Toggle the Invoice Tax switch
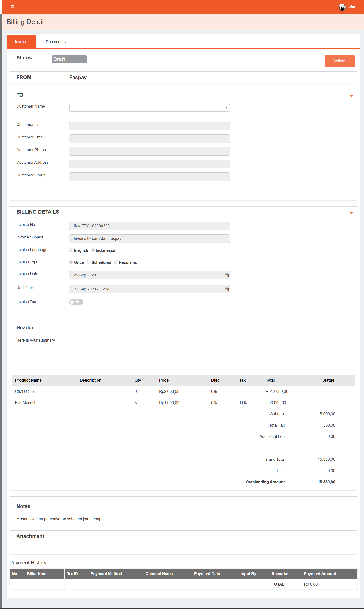 pos(76,302)
